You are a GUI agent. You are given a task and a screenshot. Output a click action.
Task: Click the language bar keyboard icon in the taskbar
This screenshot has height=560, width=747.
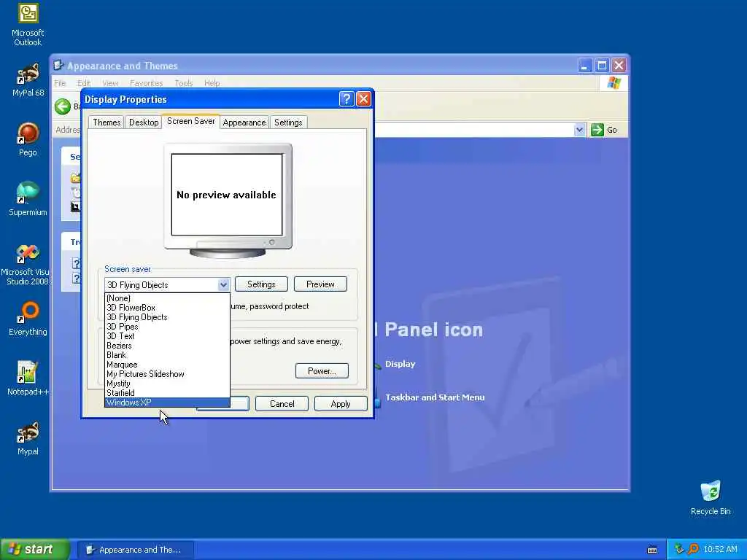tap(652, 550)
